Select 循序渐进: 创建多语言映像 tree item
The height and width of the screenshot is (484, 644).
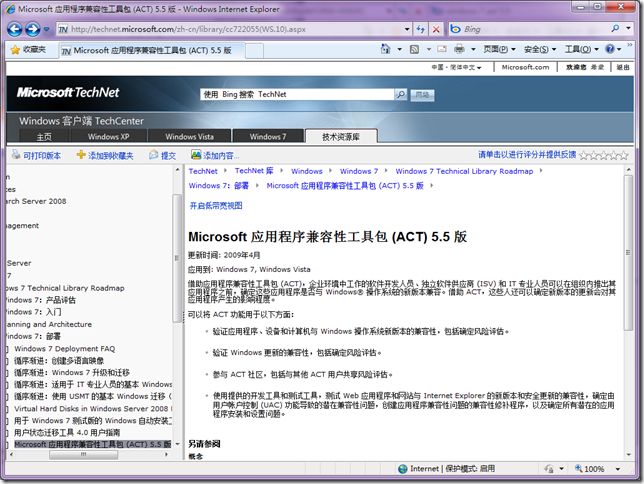coord(59,360)
